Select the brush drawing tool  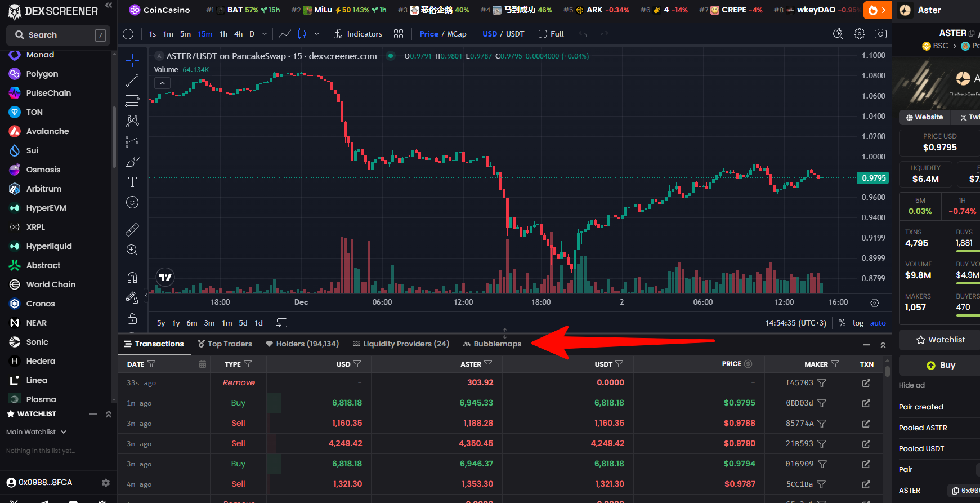(x=132, y=162)
